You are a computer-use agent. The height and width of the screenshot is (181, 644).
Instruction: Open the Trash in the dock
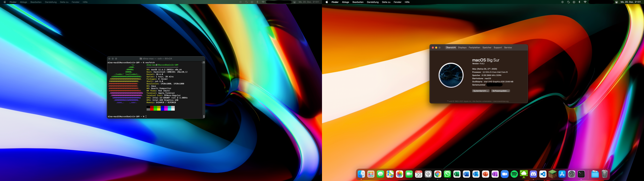point(604,174)
